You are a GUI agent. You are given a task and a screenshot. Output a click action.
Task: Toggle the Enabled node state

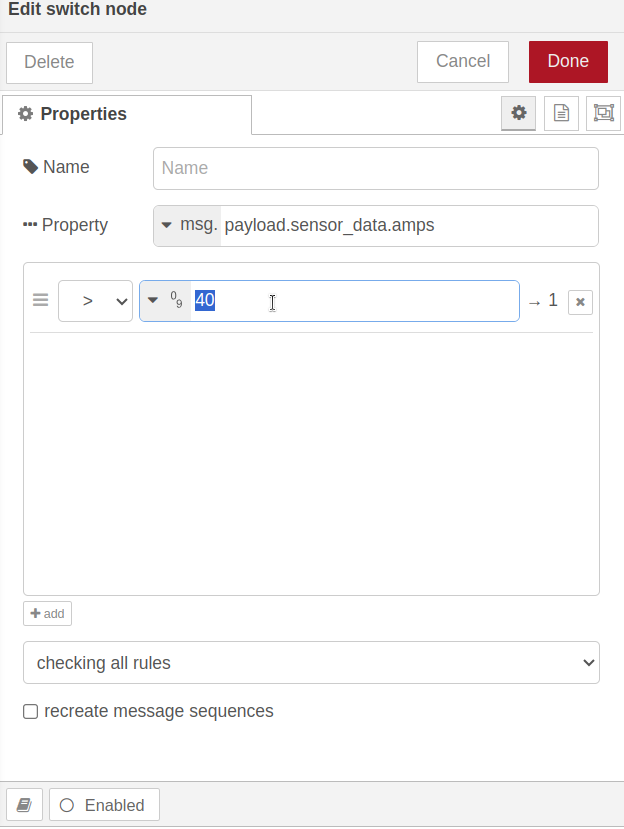pyautogui.click(x=104, y=805)
